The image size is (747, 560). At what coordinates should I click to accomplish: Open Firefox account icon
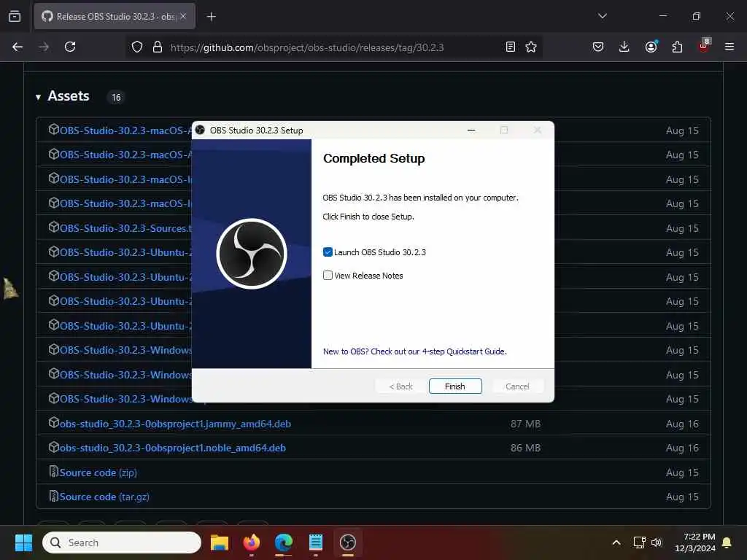coord(651,47)
